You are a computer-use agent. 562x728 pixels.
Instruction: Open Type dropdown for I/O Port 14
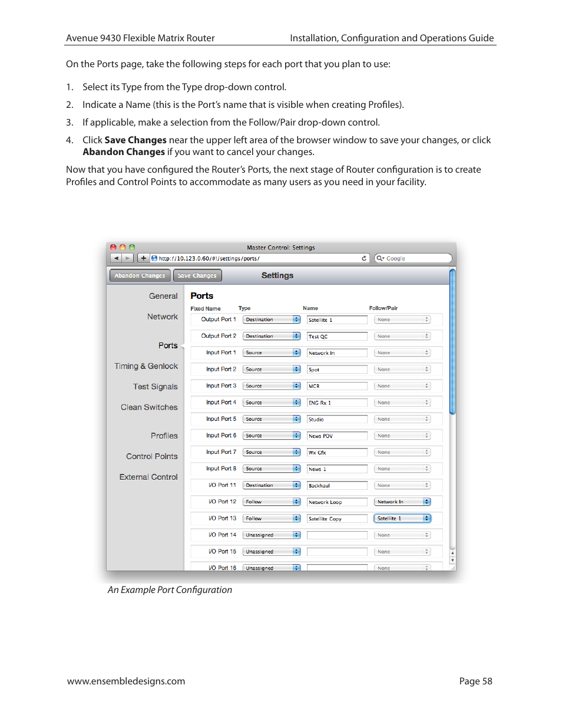[x=272, y=535]
